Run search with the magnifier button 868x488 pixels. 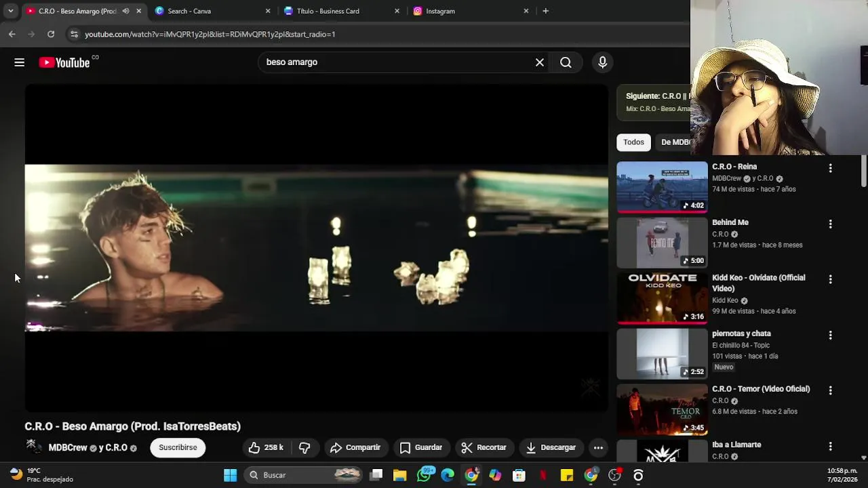click(566, 62)
